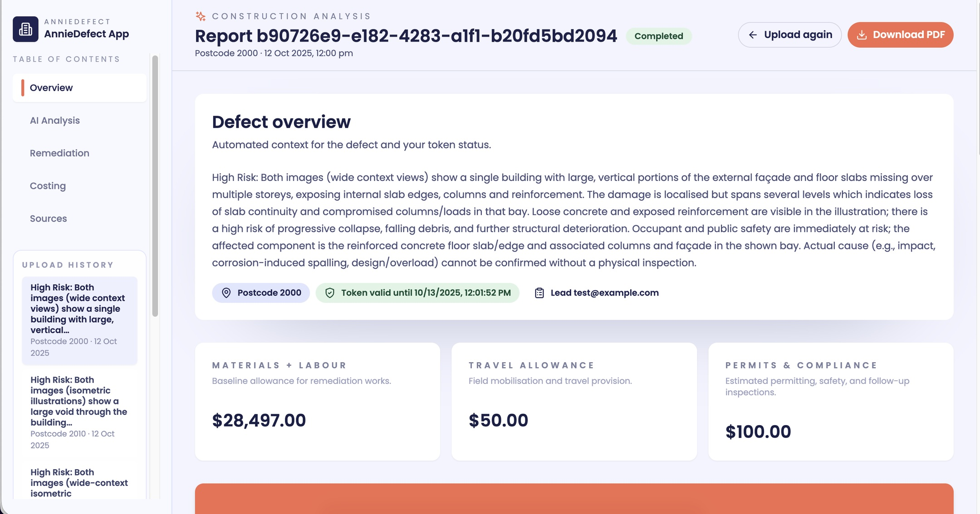Open the Postcode 2010 isometric illustrations report
The height and width of the screenshot is (514, 980).
[79, 412]
